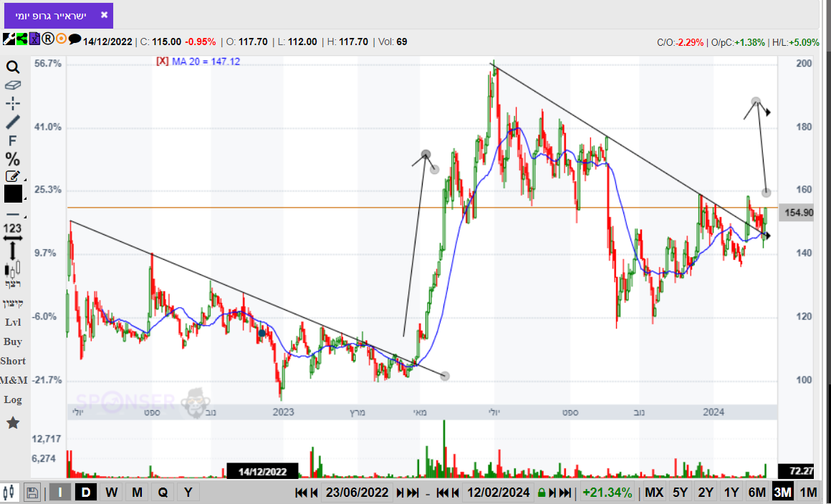Switch to the Y yearly interval

(x=188, y=492)
